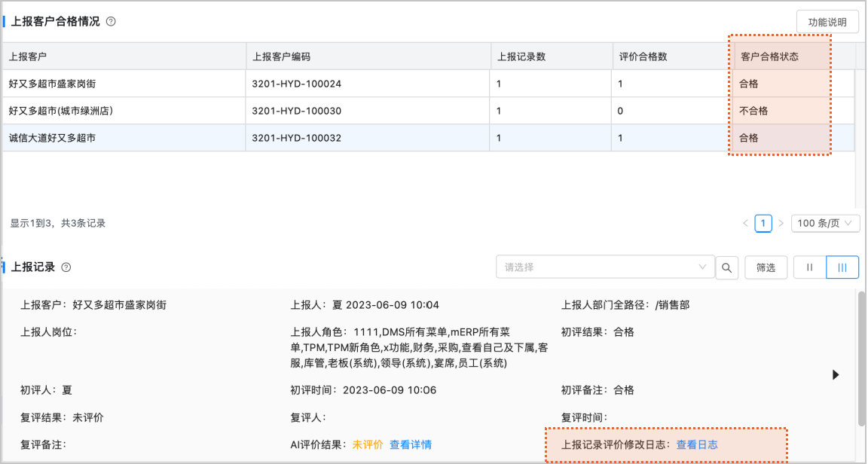Click the search magnifier icon
868x464 pixels.
click(x=727, y=268)
